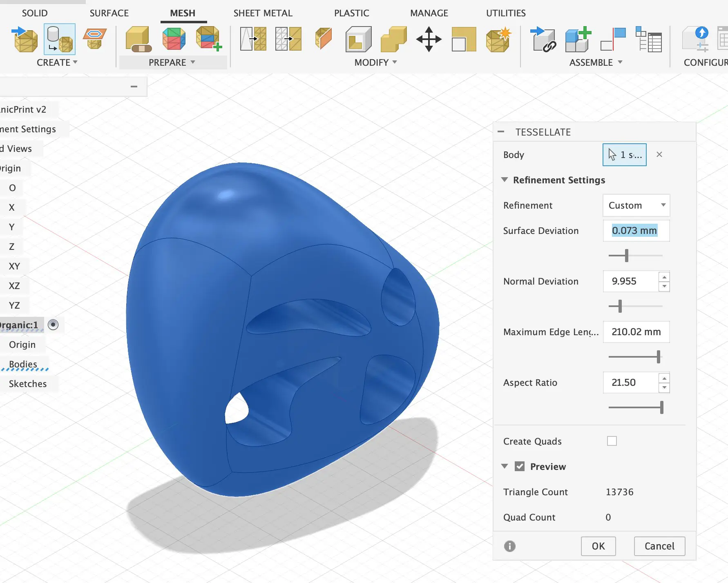Select the Repair tool in Prepare panel

click(137, 40)
